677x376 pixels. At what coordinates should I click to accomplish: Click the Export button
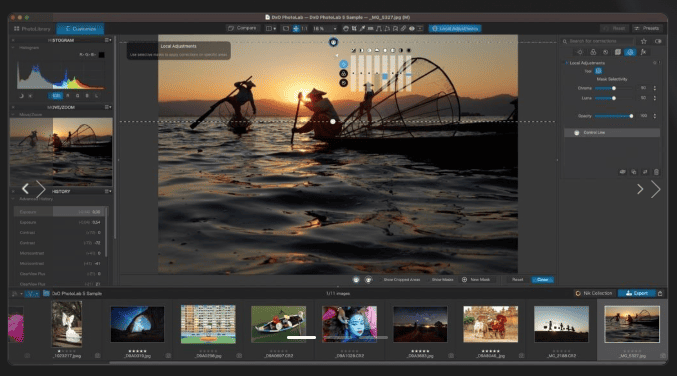tap(637, 293)
